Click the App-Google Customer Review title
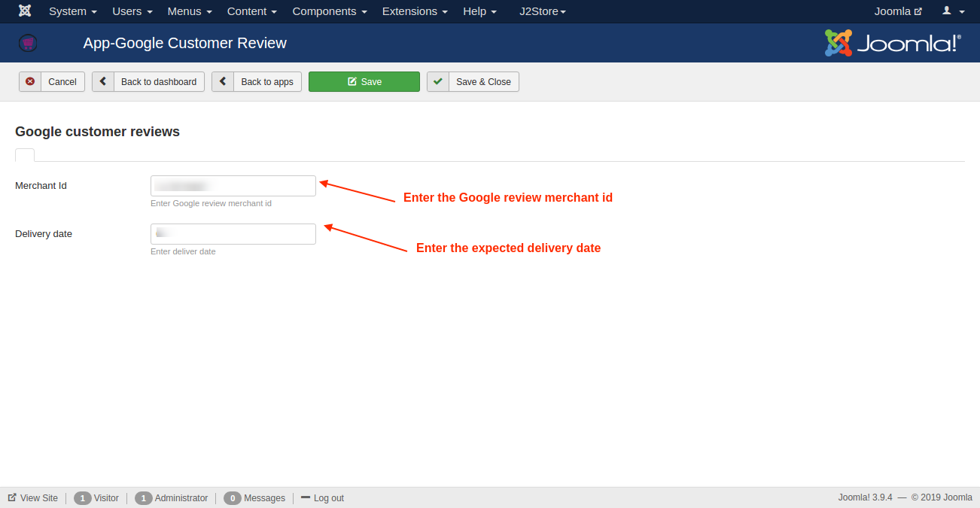This screenshot has height=508, width=980. click(185, 43)
